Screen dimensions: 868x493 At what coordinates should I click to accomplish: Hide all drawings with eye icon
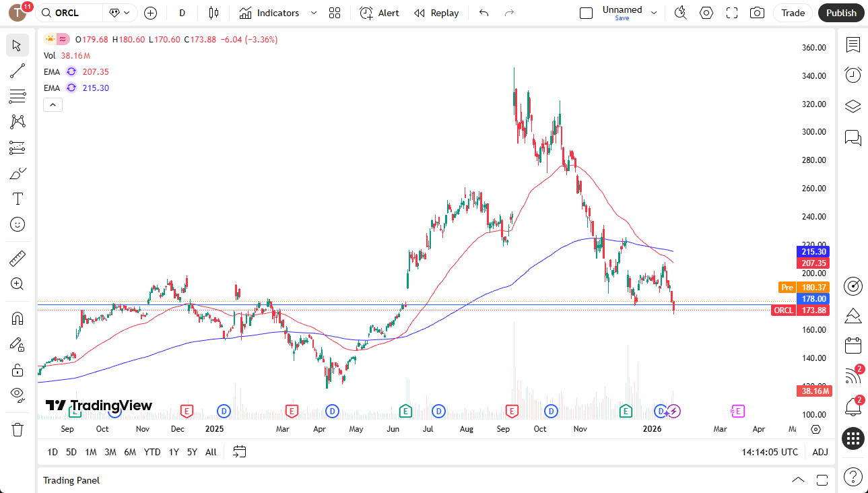click(x=18, y=395)
